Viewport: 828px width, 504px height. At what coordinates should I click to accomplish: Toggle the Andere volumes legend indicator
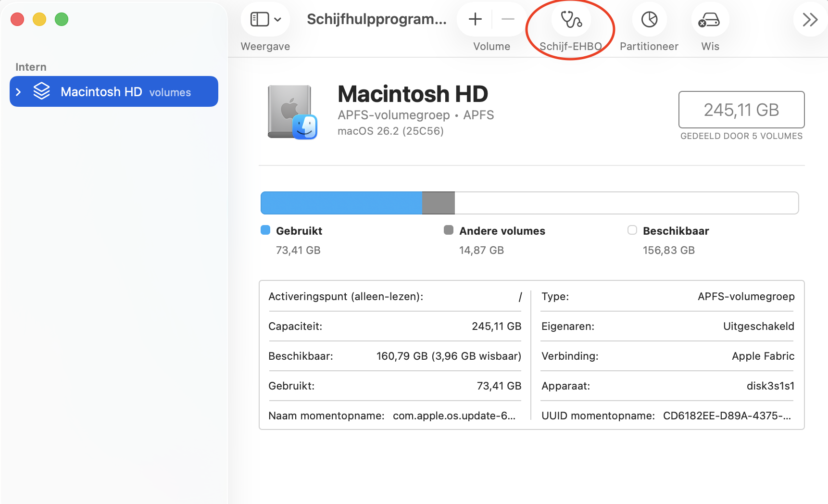(449, 230)
